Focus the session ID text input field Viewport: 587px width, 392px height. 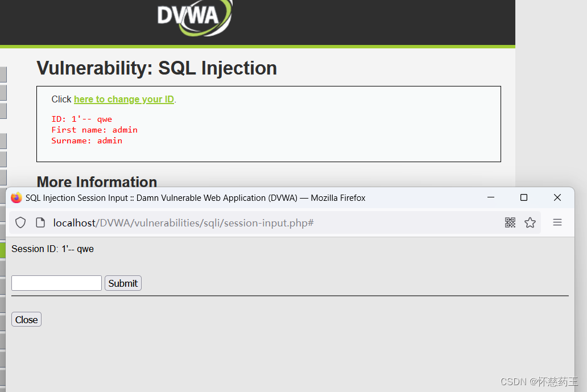tap(56, 283)
